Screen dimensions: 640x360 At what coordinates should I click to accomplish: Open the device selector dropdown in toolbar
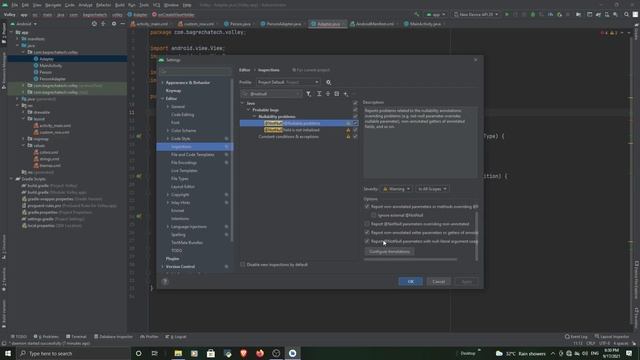tap(476, 14)
